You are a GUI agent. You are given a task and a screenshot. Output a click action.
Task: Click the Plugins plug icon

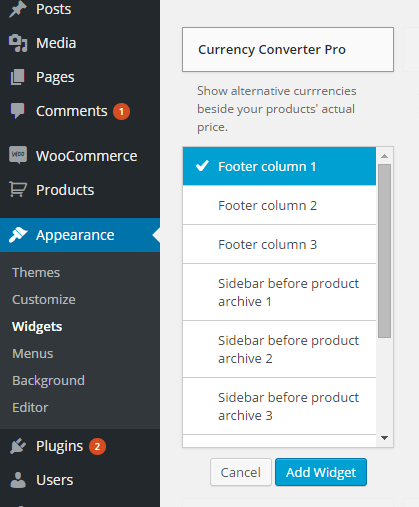pyautogui.click(x=18, y=446)
